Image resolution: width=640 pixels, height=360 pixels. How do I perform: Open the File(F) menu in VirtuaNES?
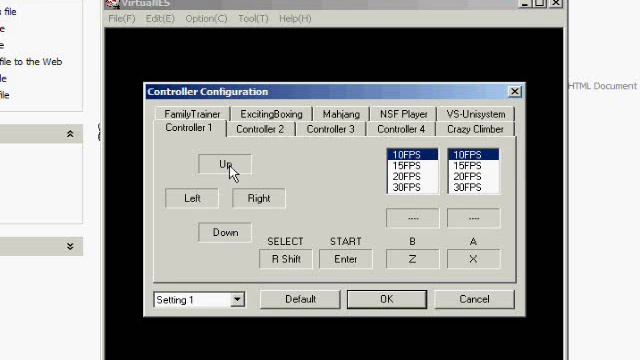coord(122,19)
